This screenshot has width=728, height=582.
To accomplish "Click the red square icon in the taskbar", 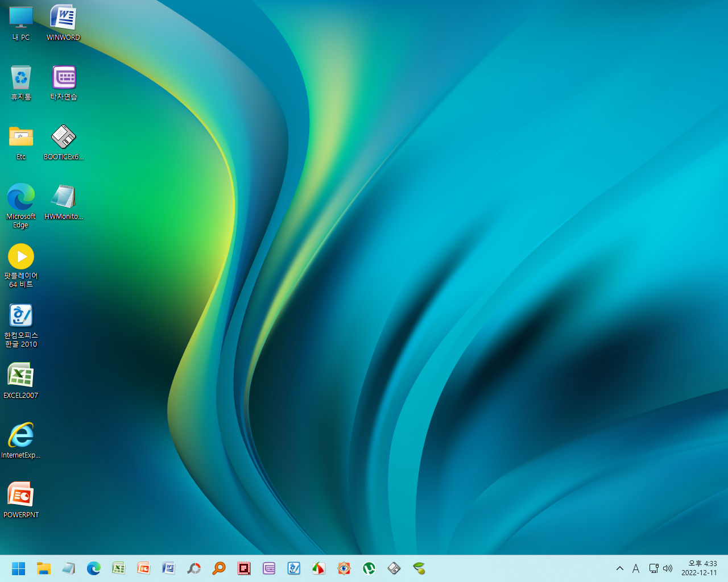I will coord(244,568).
